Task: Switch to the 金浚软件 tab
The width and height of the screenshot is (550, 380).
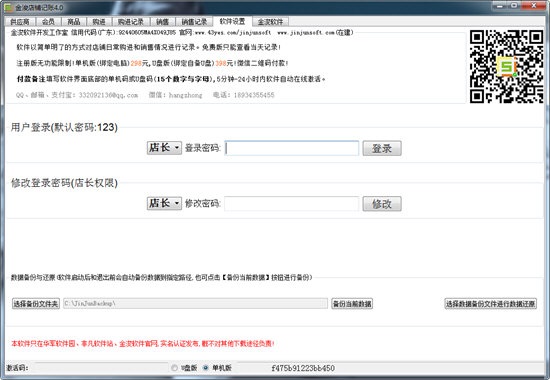Action: 270,22
